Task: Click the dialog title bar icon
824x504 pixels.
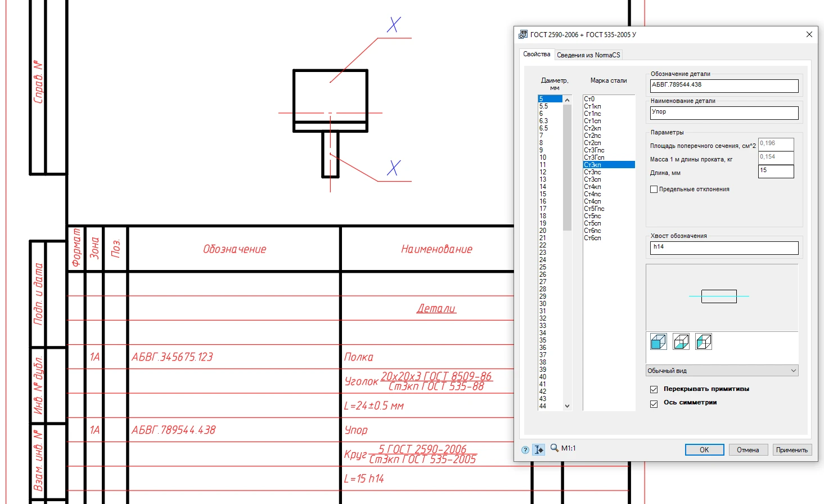Action: point(523,34)
